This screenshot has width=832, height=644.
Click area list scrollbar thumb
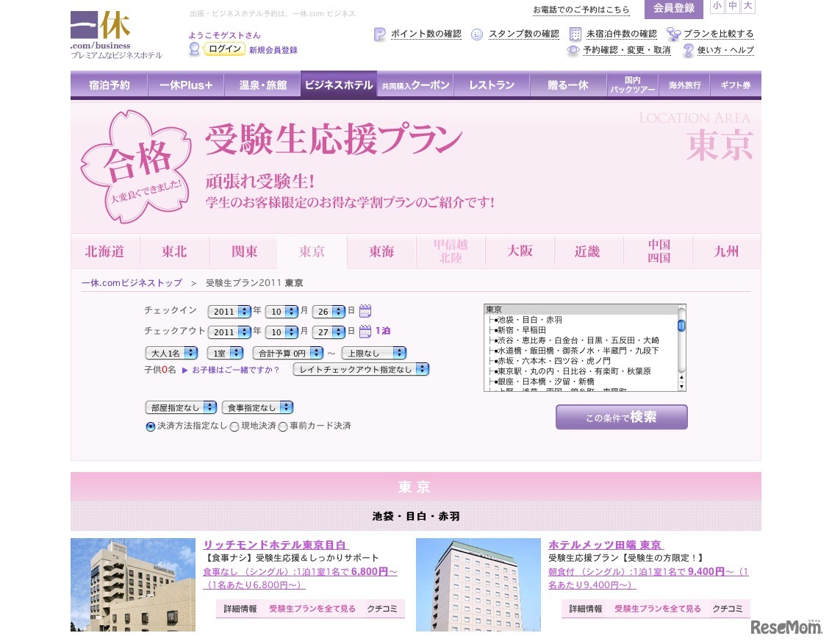click(x=681, y=326)
